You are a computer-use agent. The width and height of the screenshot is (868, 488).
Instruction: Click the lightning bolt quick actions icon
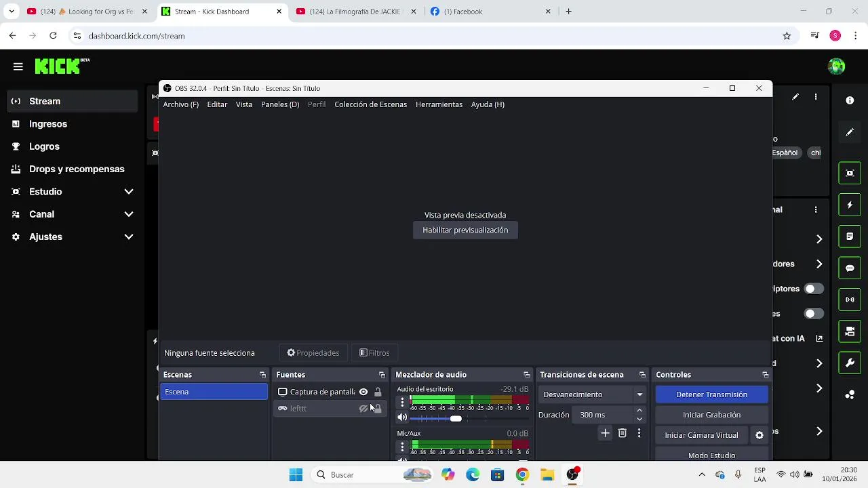850,205
